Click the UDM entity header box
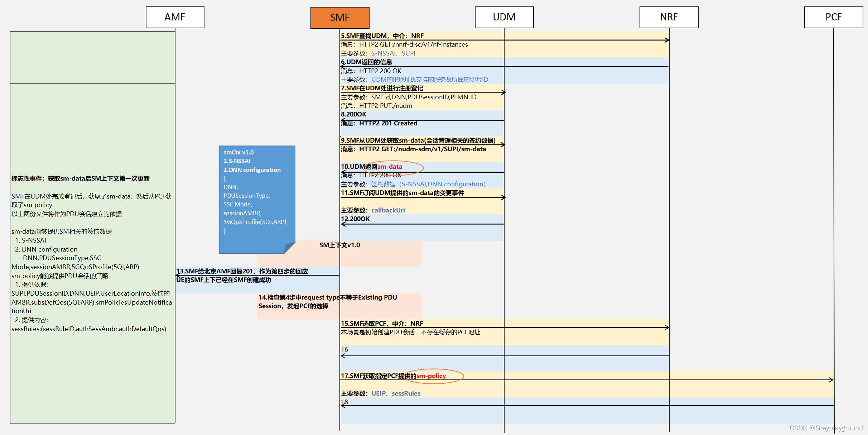 tap(504, 17)
